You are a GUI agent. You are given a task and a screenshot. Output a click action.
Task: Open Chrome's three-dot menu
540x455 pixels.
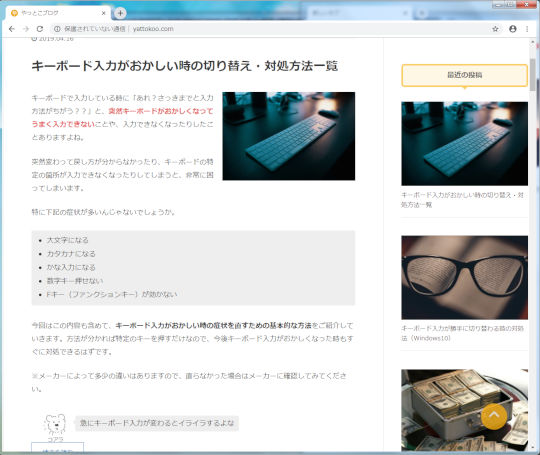point(527,29)
